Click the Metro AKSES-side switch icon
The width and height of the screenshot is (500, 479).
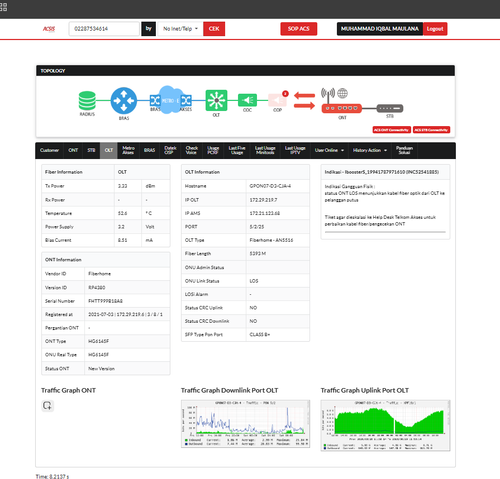coord(186,100)
